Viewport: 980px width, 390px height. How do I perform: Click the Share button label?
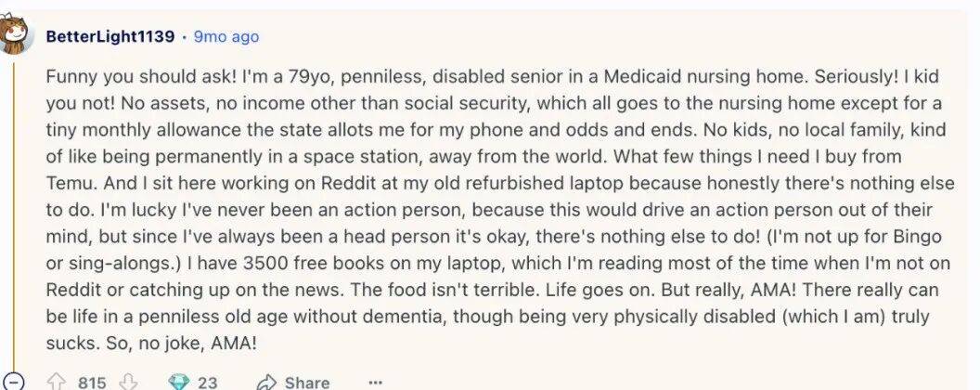tap(306, 383)
